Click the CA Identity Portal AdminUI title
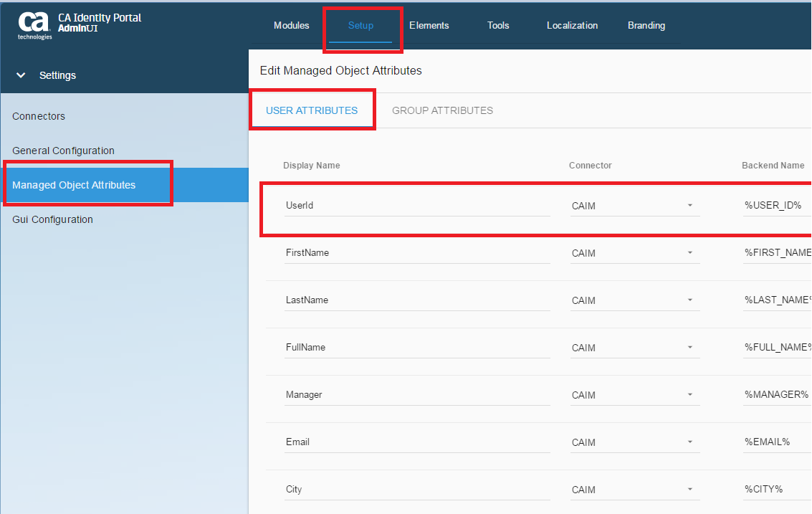The height and width of the screenshot is (514, 812). click(x=100, y=22)
